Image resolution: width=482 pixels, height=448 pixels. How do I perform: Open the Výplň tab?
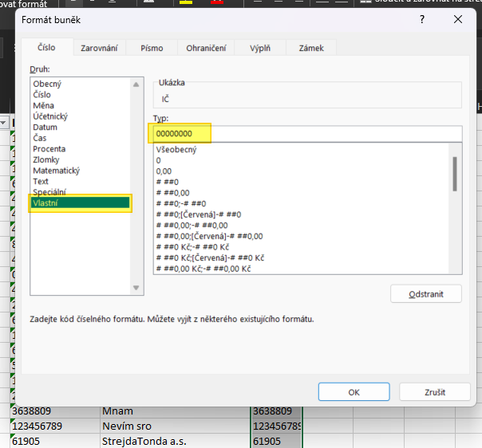(x=259, y=49)
